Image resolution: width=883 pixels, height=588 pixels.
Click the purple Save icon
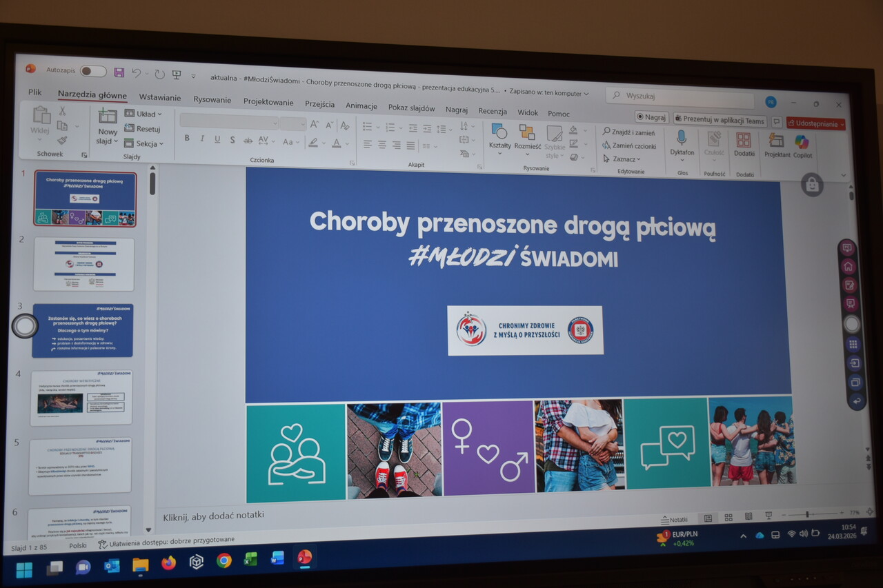pos(119,72)
